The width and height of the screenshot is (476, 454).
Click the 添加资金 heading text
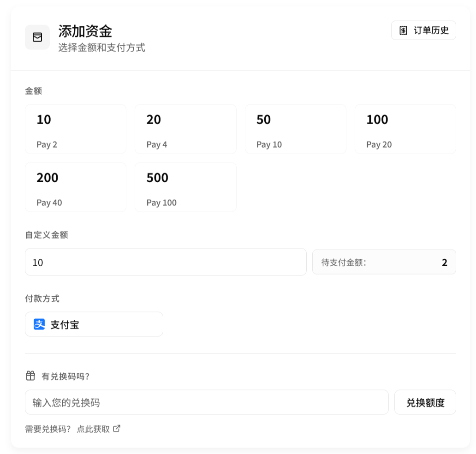(85, 31)
